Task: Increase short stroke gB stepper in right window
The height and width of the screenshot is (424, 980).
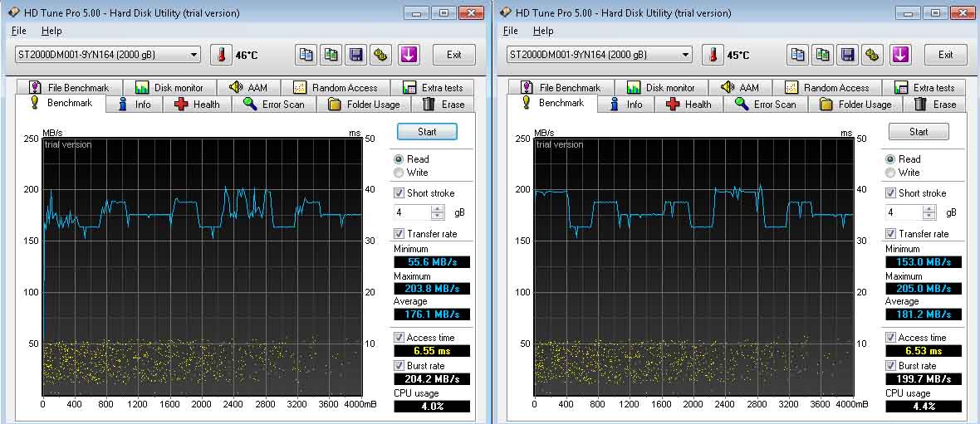Action: point(929,209)
